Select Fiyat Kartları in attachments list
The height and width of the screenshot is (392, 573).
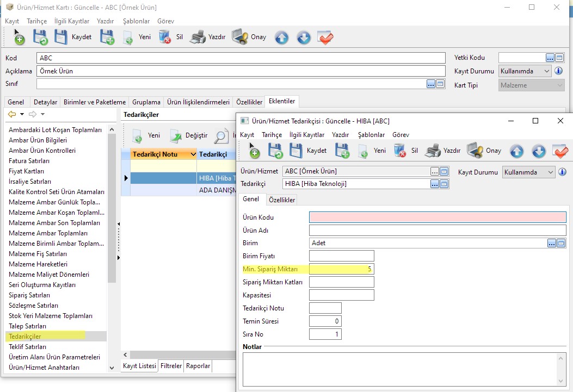(x=27, y=171)
